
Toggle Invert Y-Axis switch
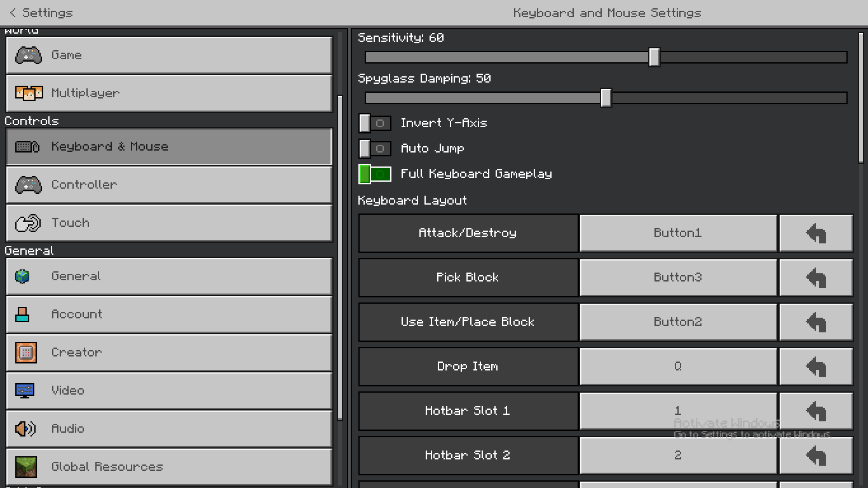pos(375,123)
